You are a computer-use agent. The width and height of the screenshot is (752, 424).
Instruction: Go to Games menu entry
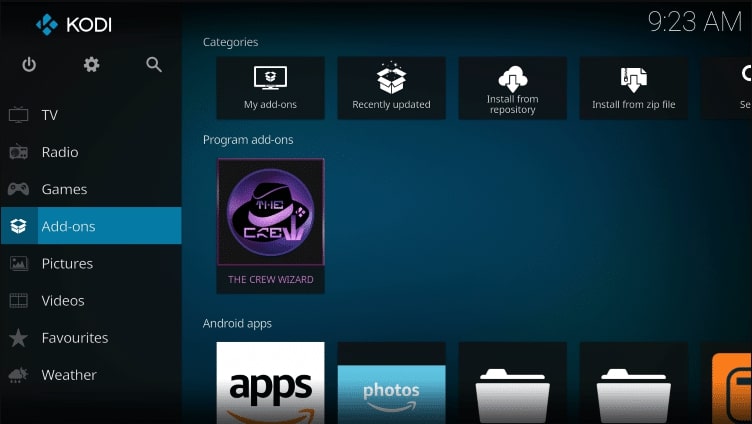[x=91, y=189]
